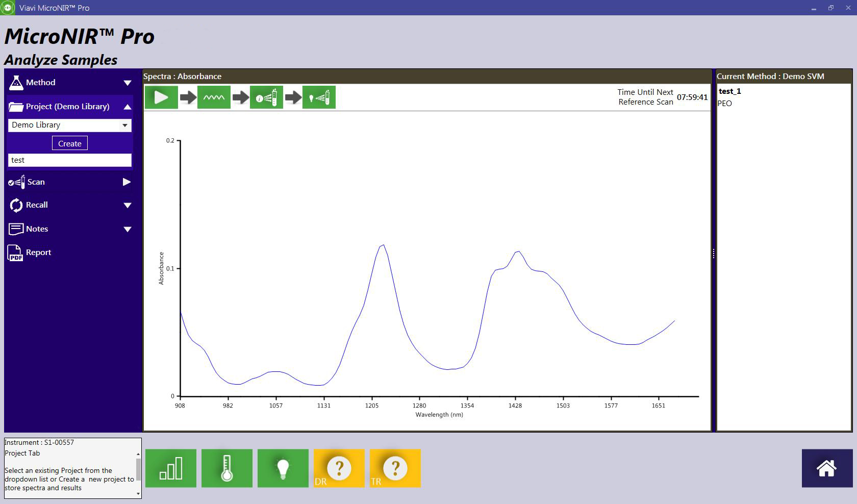Select the Scan menu label
The height and width of the screenshot is (504, 857).
[x=36, y=182]
